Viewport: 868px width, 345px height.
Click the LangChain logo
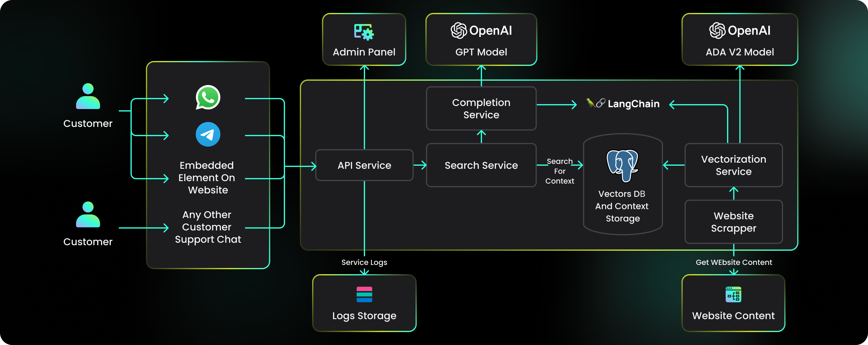pyautogui.click(x=623, y=103)
